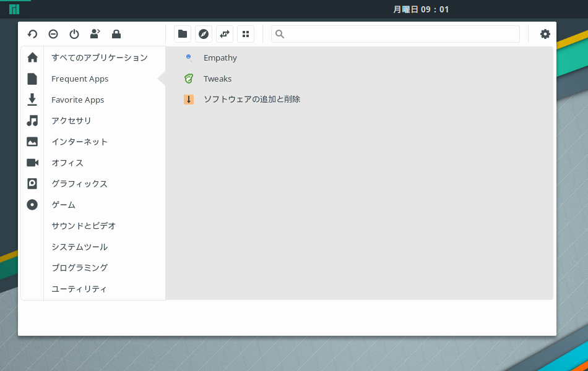This screenshot has width=588, height=371.
Task: Open the アクセサリ category
Action: (x=71, y=121)
